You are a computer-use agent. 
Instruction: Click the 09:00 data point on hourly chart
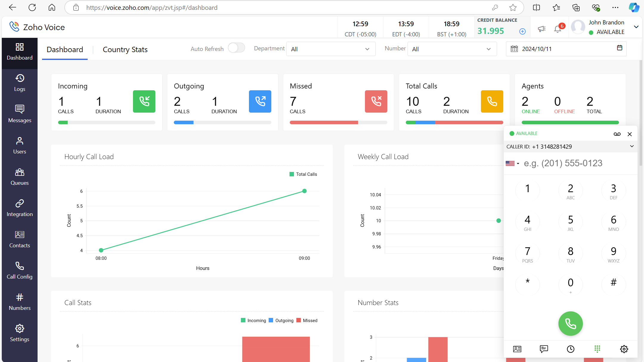point(304,191)
